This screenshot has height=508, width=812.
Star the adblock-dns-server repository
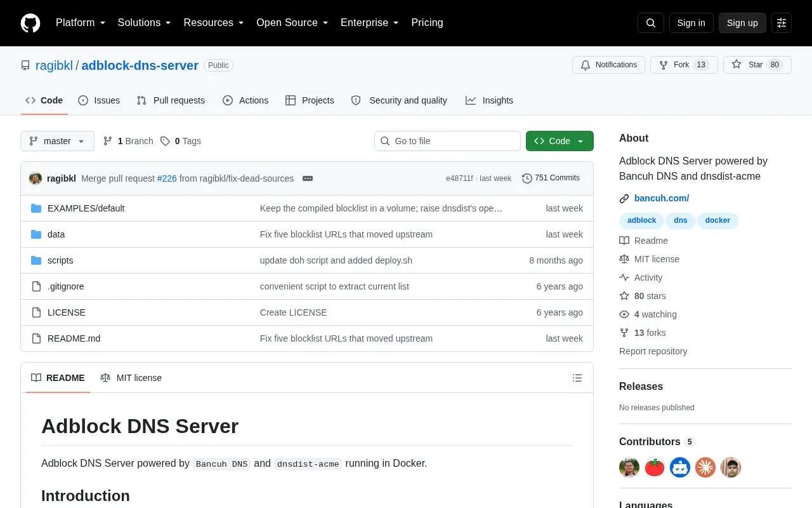pos(757,65)
